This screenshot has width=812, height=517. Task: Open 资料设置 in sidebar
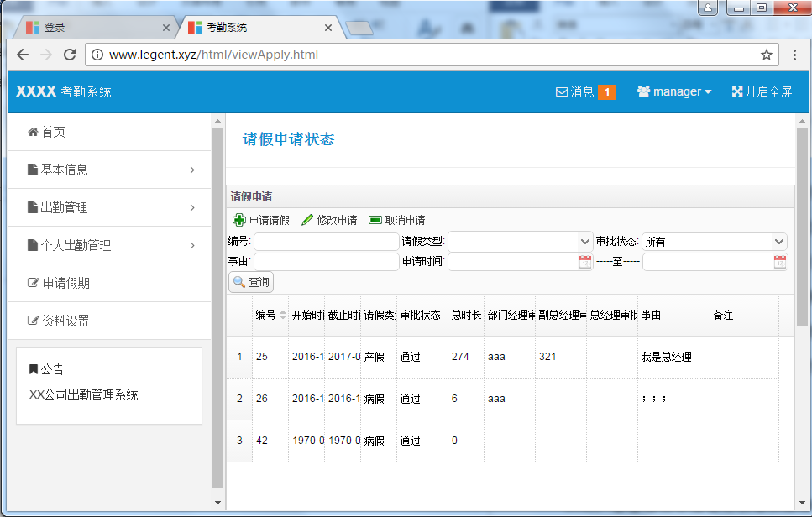[x=109, y=321]
